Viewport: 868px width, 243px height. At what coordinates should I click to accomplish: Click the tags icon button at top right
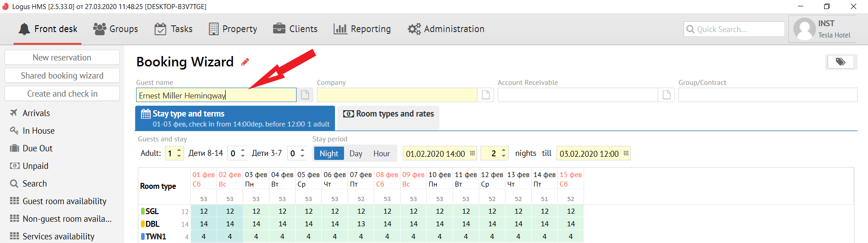[x=840, y=62]
